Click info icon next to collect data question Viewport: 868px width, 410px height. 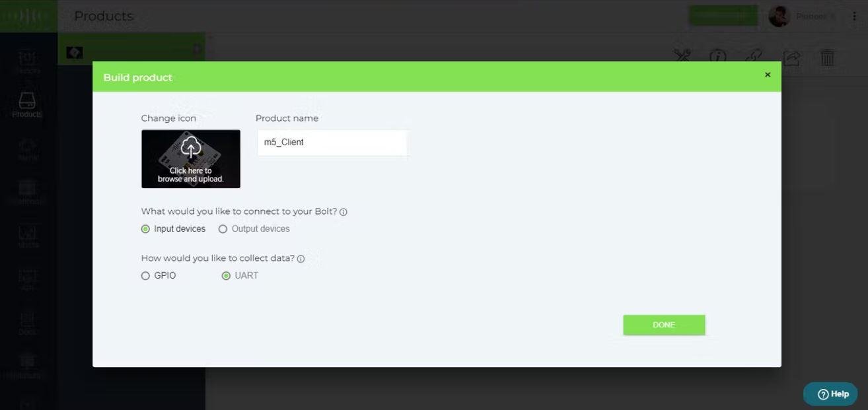(x=301, y=259)
